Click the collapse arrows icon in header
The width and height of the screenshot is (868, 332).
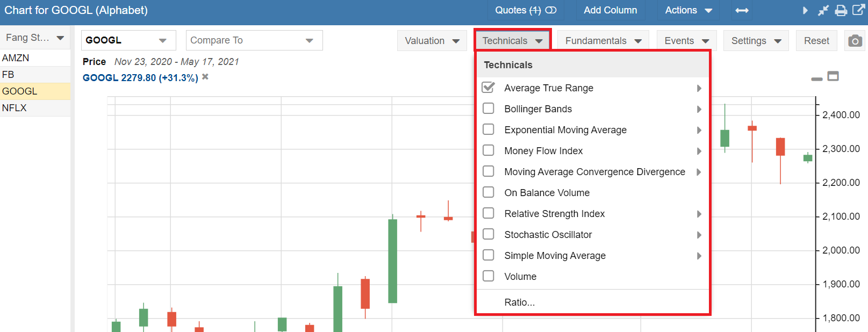point(823,10)
